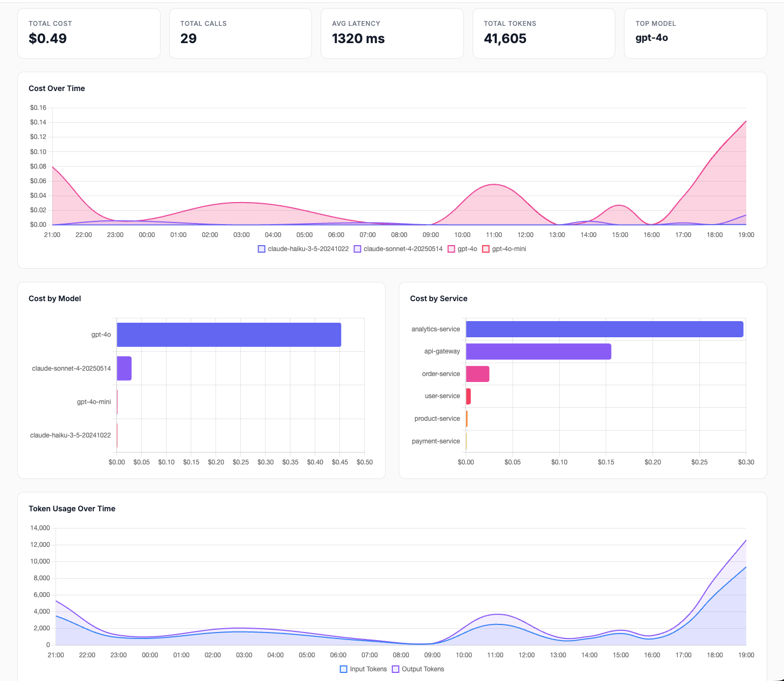
Task: Select the product-service bar
Action: click(x=467, y=419)
